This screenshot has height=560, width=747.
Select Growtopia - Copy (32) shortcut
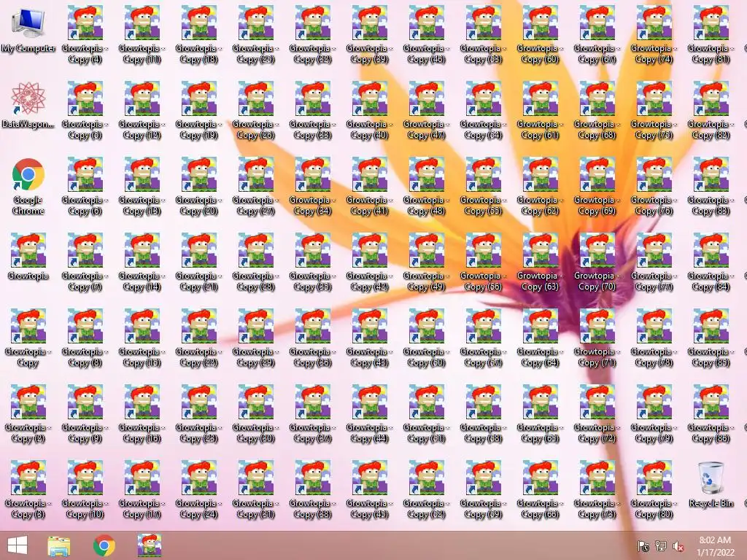(x=312, y=35)
